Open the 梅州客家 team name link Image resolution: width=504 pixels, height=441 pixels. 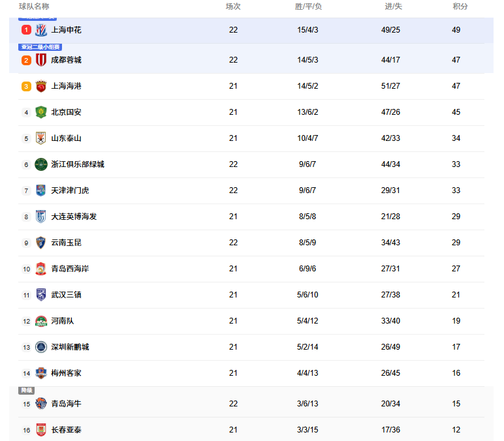point(67,373)
